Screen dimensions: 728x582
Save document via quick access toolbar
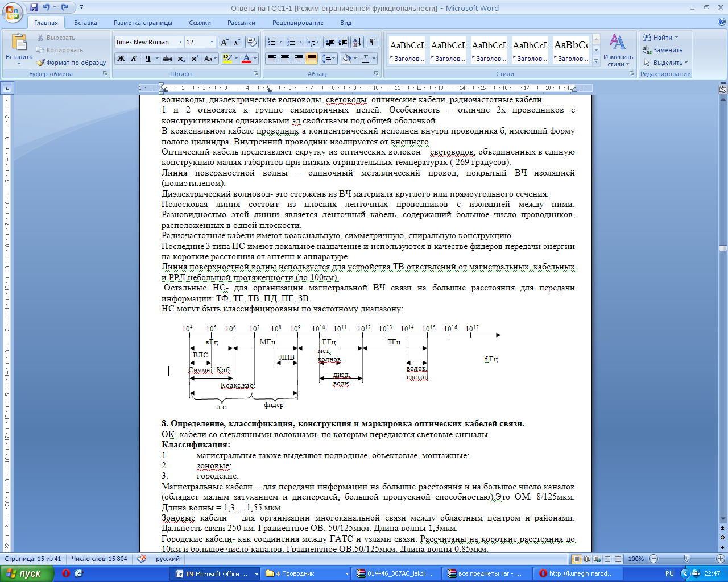click(x=34, y=8)
